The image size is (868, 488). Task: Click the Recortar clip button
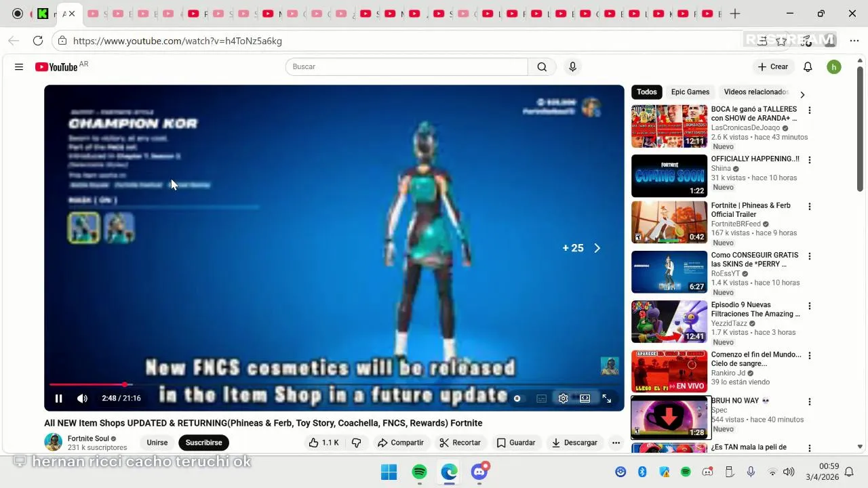coord(460,443)
